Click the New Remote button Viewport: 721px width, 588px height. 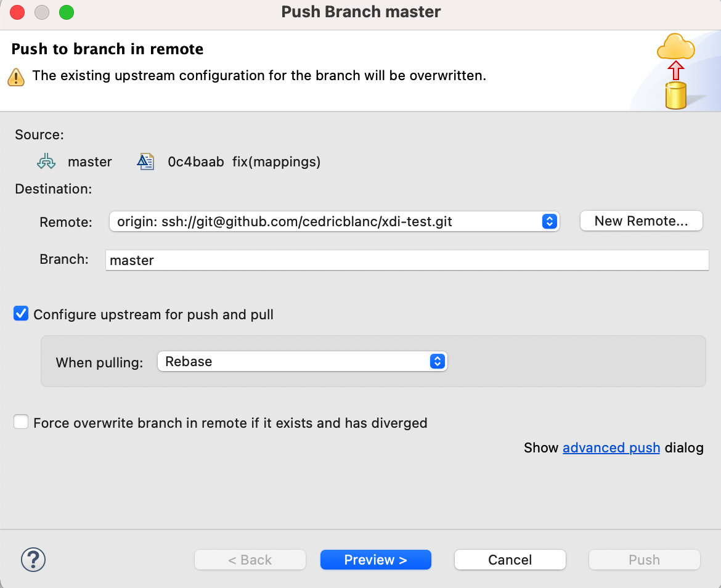[x=641, y=220]
